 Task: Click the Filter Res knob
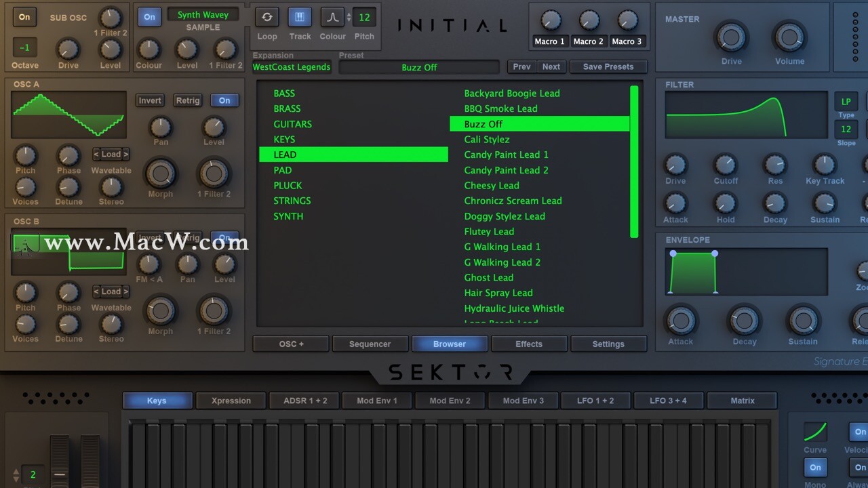pos(775,164)
